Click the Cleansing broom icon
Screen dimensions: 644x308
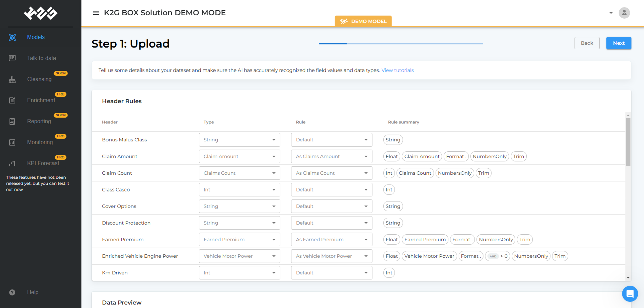(12, 79)
